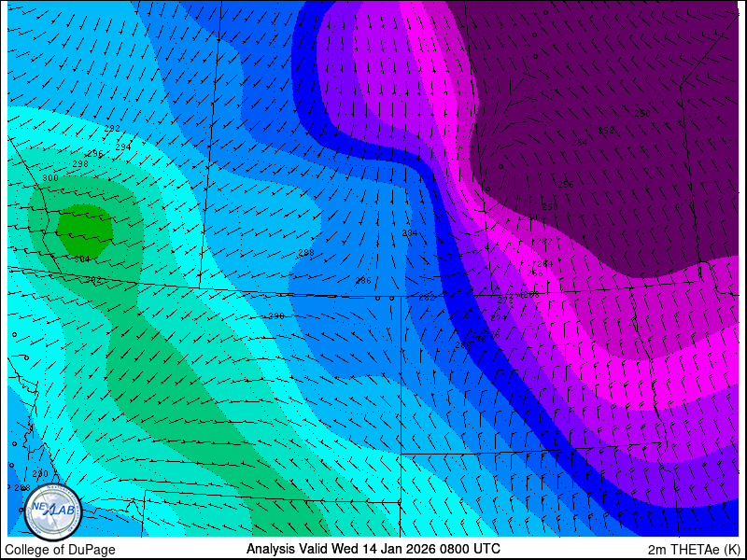Click the 272 contour label
Viewport: 747px width, 560px height.
pyautogui.click(x=504, y=301)
